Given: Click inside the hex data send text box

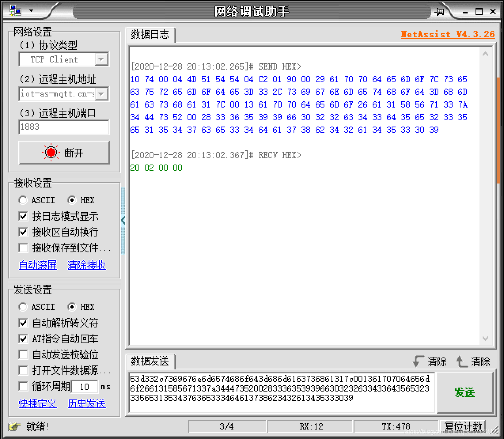Looking at the screenshot, I should click(x=282, y=392).
